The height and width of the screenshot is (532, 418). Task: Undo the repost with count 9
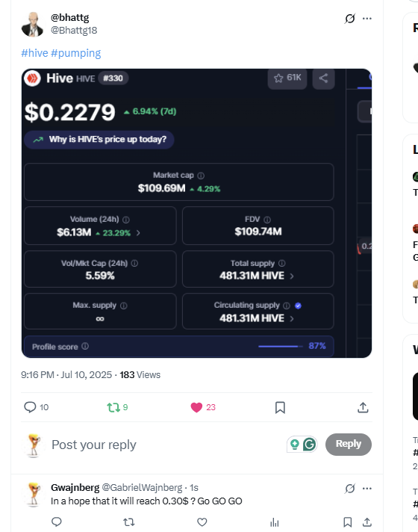point(113,407)
